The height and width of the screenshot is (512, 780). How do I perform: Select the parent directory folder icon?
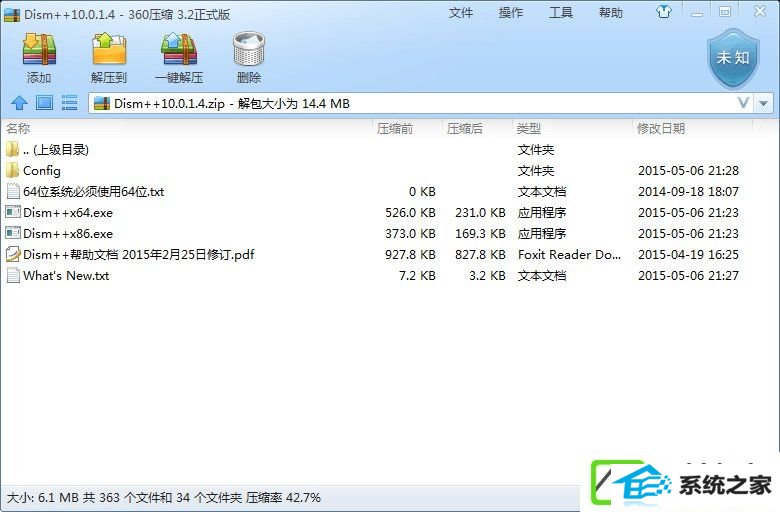pyautogui.click(x=12, y=149)
